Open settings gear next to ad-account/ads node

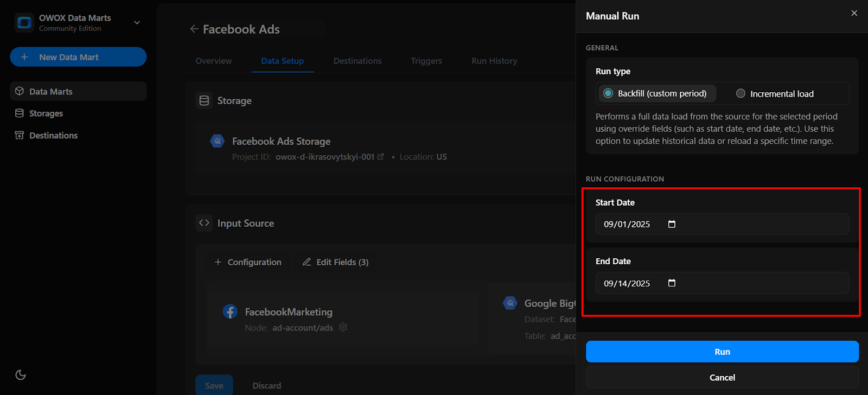343,327
